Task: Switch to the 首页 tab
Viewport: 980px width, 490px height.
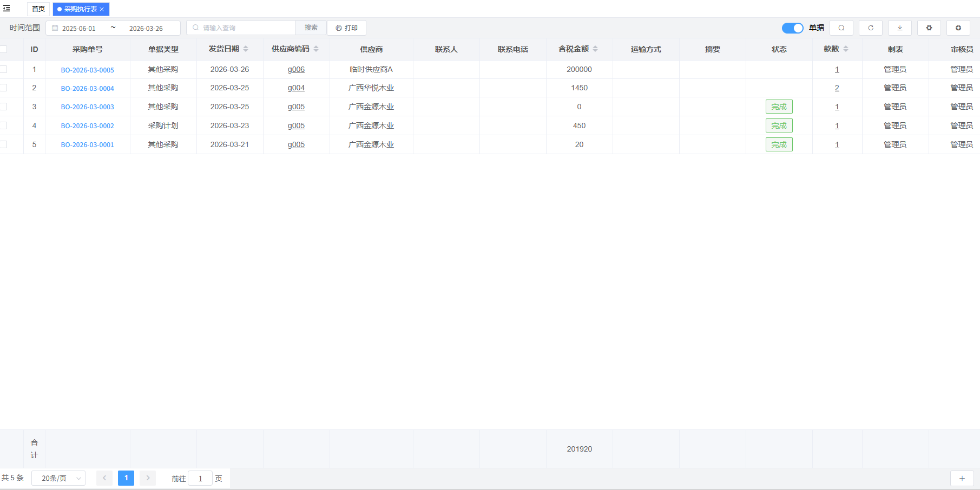Action: [38, 9]
